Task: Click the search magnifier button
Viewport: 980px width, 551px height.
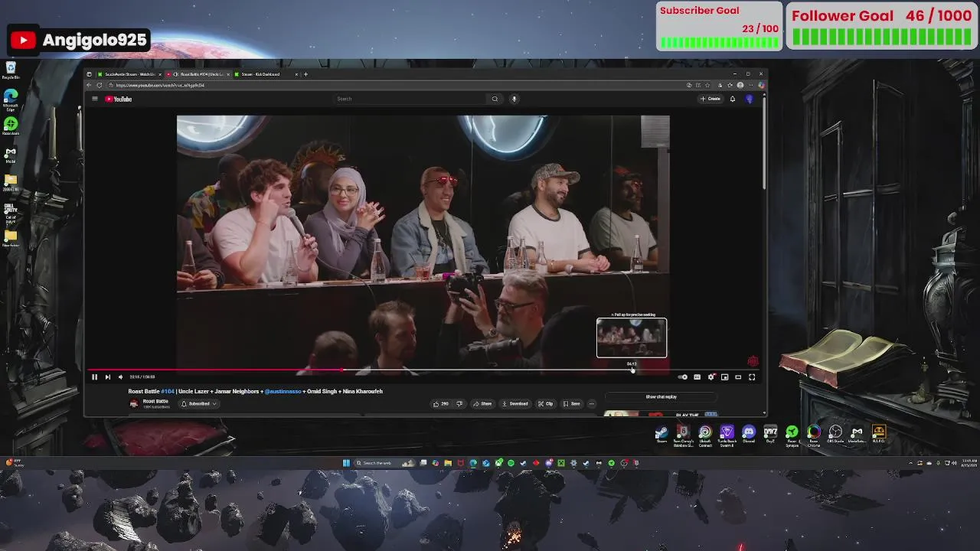Action: (x=495, y=99)
